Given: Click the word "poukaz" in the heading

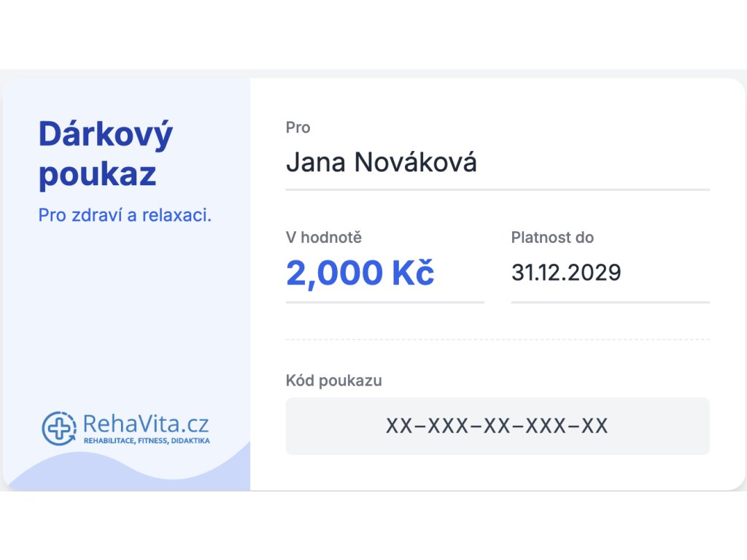Looking at the screenshot, I should tap(97, 174).
